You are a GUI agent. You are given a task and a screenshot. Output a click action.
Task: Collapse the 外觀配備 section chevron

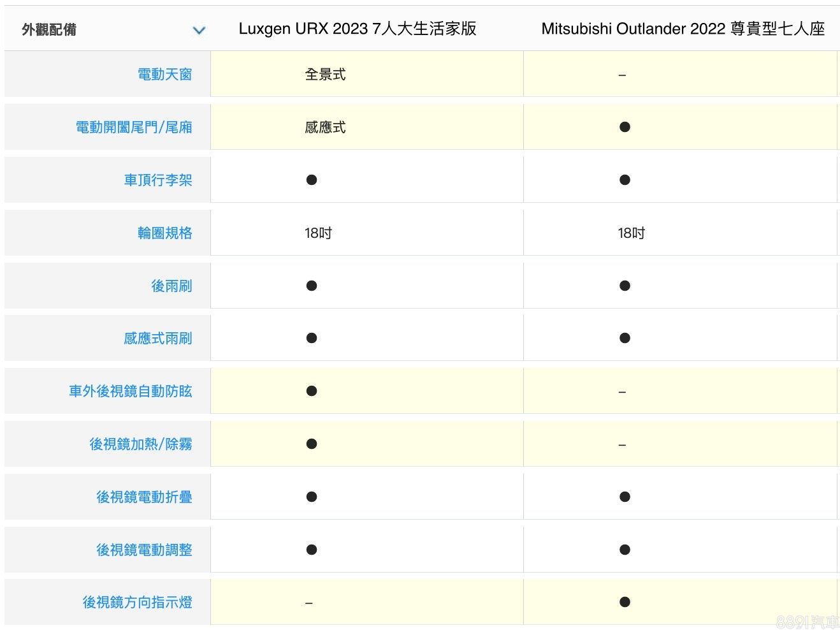[x=199, y=30]
